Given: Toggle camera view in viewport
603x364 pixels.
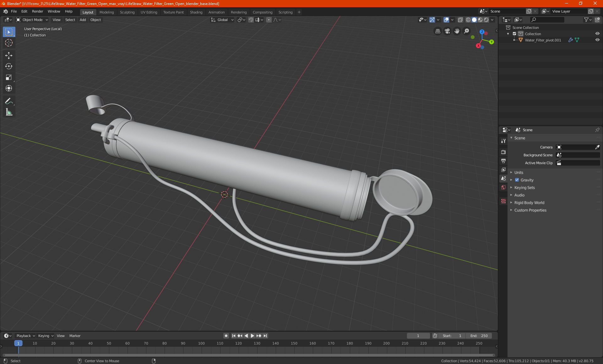Looking at the screenshot, I should tap(447, 31).
